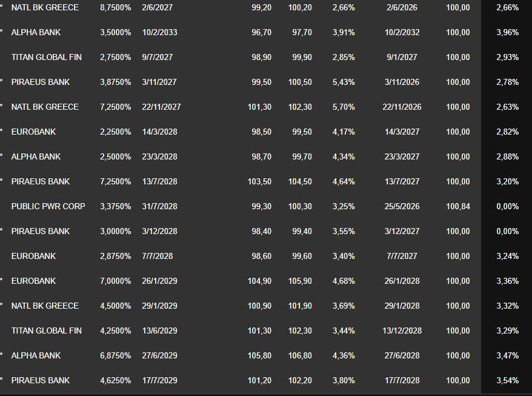Select ALPHA BANK with 6,8750% coupon

click(36, 355)
